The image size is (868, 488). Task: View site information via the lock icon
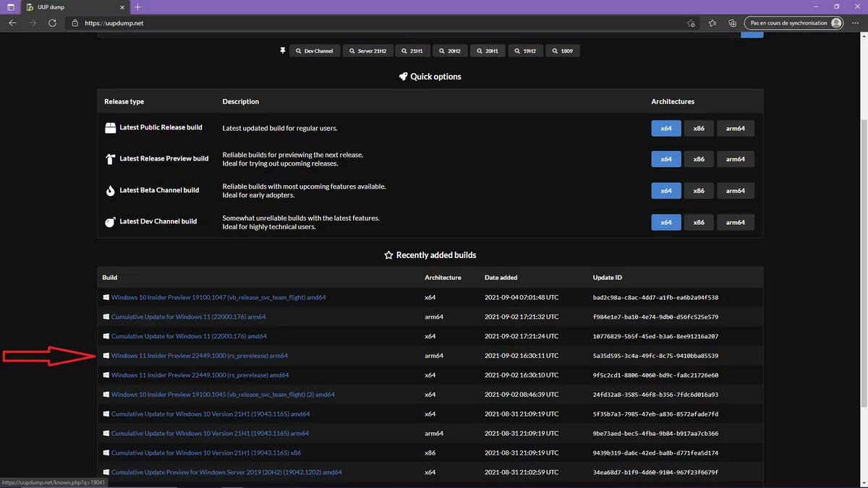75,23
